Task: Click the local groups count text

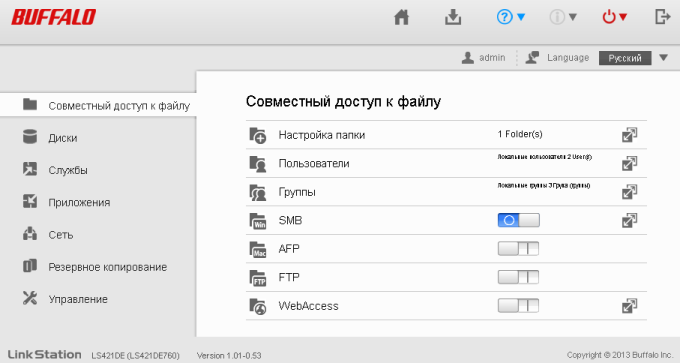Action: 544,186
